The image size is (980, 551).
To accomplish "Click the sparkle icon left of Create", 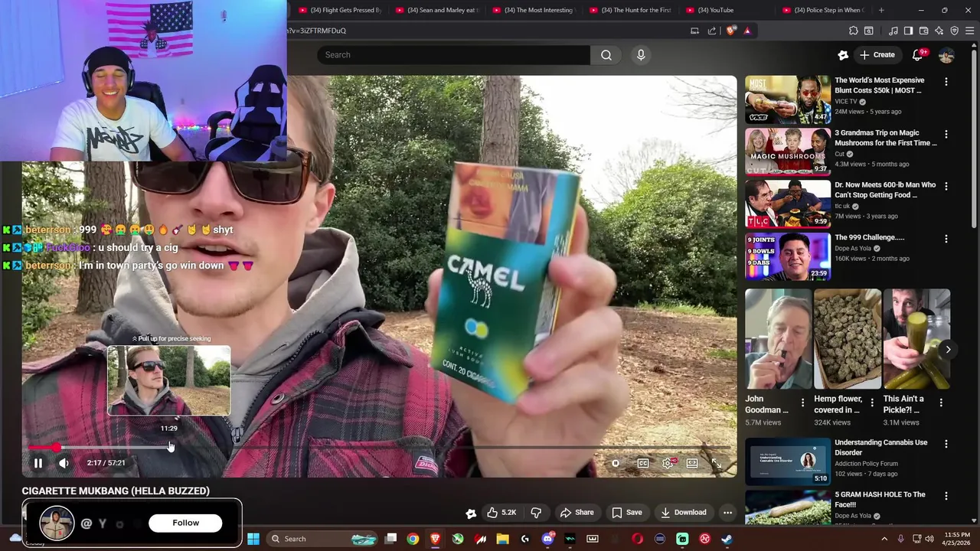I will 843,55.
